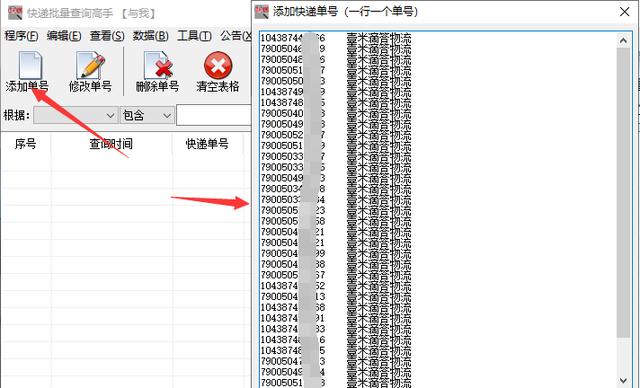The width and height of the screenshot is (640, 388).
Task: Sort by the 查询时间 column header
Action: pos(111,144)
